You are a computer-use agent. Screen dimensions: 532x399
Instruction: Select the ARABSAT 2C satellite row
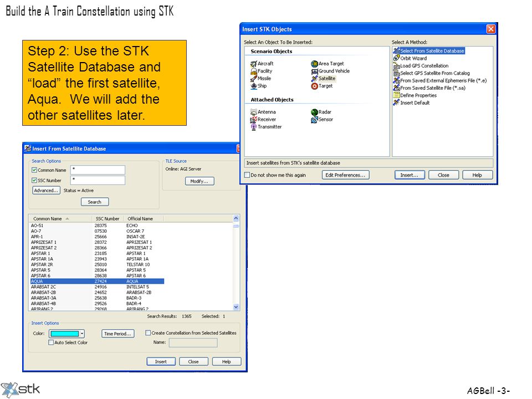[x=97, y=287]
